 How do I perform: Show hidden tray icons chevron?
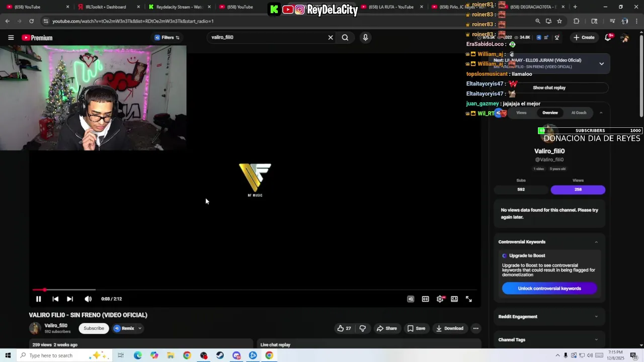(557, 355)
